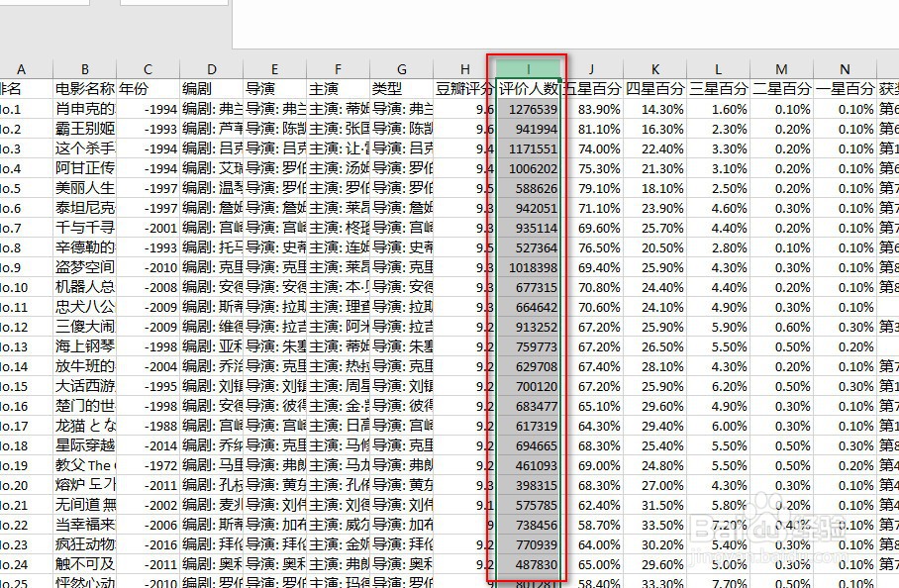899x588 pixels.
Task: Click the 豆瓣评分 header cell
Action: [465, 89]
